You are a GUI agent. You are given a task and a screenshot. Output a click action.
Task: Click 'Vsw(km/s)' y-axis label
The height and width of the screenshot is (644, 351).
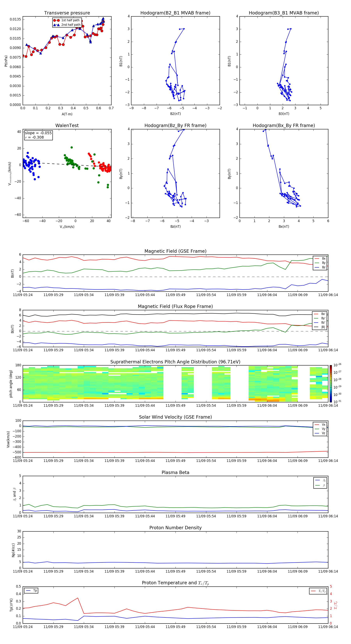(x=8, y=439)
